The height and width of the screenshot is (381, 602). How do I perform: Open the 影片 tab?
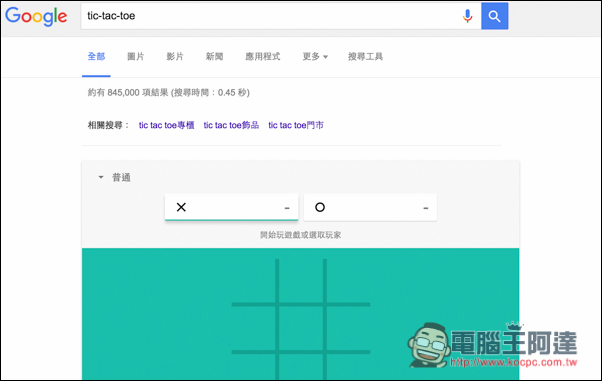click(175, 56)
